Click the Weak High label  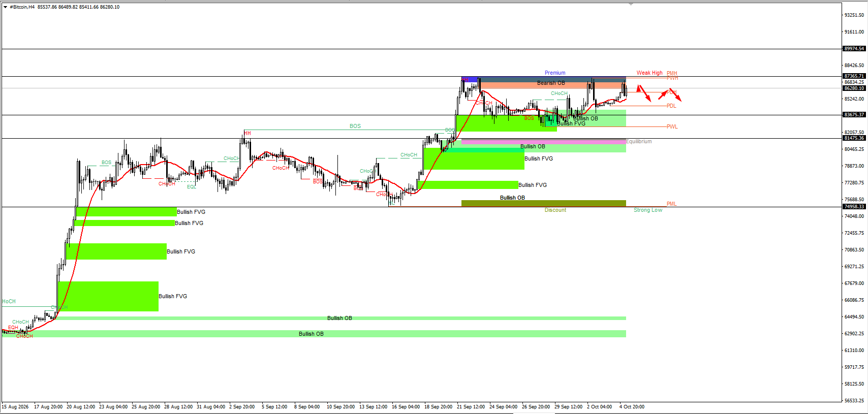click(x=649, y=73)
